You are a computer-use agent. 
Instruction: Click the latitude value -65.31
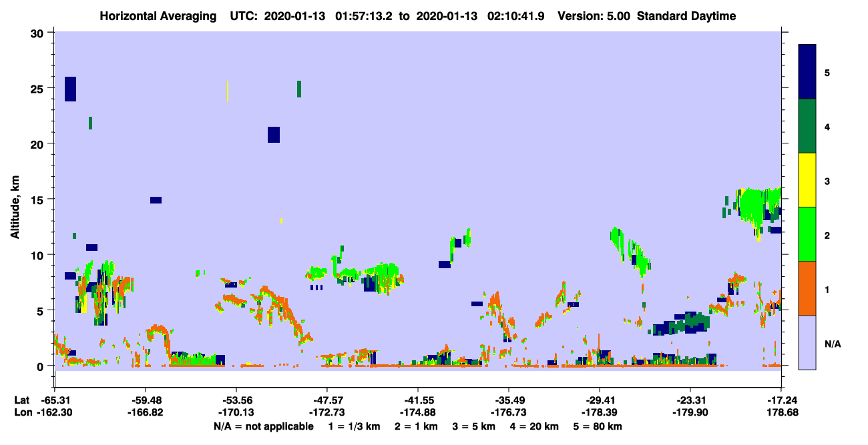click(55, 400)
